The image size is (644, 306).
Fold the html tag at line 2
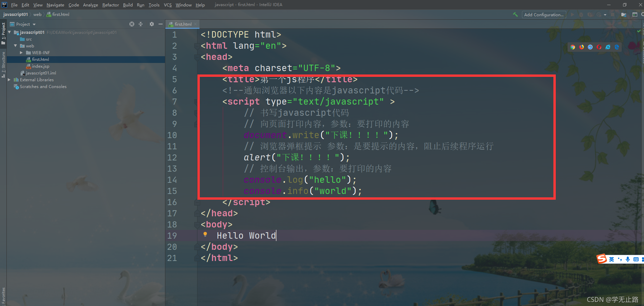coord(196,46)
